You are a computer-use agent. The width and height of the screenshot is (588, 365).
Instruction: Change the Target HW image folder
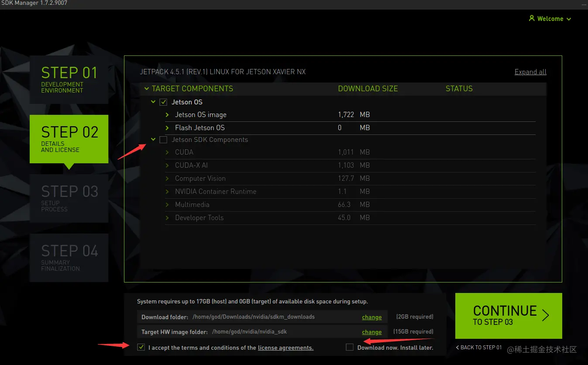(x=372, y=332)
